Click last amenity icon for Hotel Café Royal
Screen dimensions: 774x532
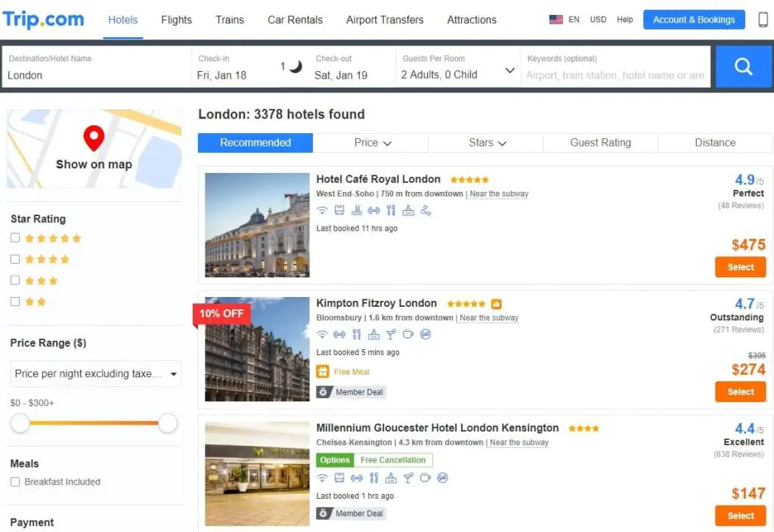426,211
